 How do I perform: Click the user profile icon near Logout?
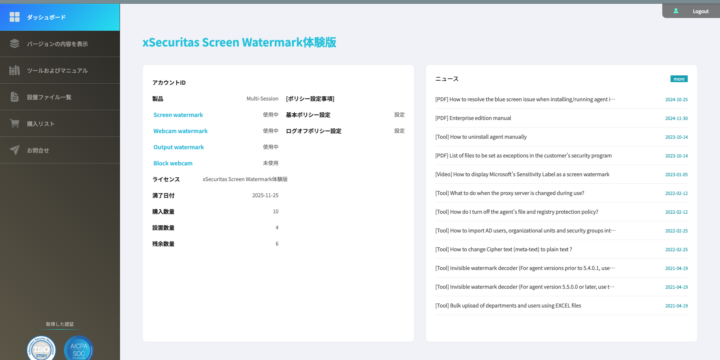point(675,11)
